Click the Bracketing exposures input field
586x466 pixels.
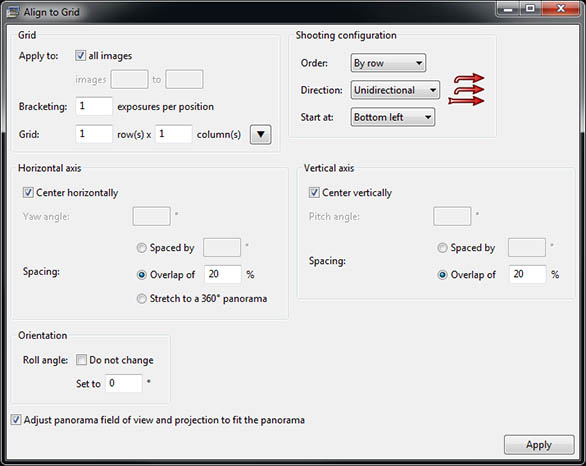(x=94, y=106)
